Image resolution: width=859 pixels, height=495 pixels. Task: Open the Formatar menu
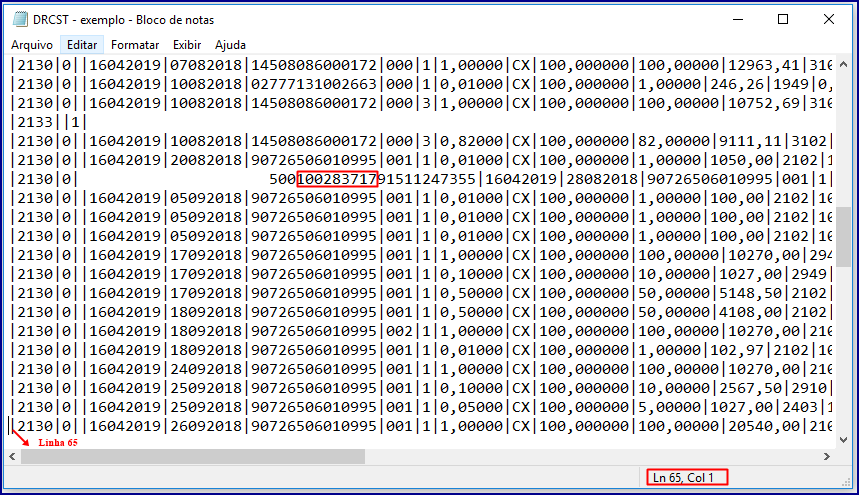point(135,45)
